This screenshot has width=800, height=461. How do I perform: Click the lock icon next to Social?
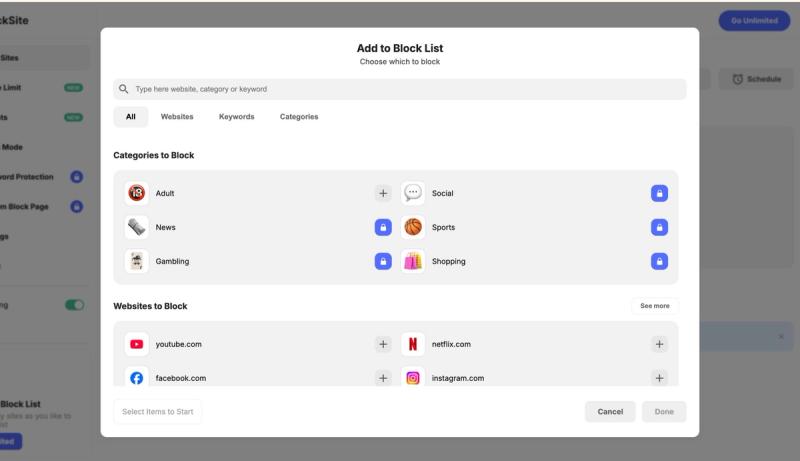[659, 193]
